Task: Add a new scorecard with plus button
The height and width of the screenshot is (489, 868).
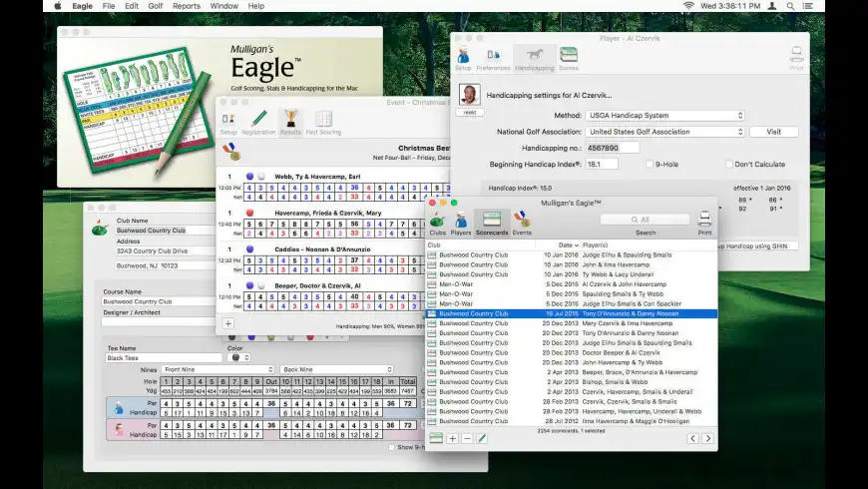Action: [x=452, y=438]
